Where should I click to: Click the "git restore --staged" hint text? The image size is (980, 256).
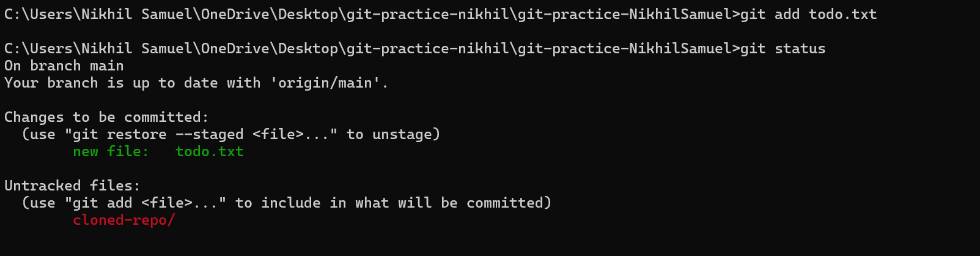coord(158,134)
